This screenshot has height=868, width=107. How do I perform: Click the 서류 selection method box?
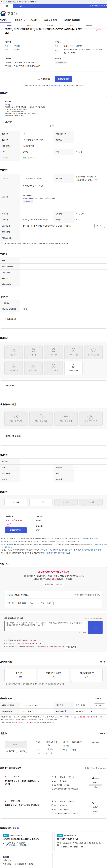click(16, 502)
